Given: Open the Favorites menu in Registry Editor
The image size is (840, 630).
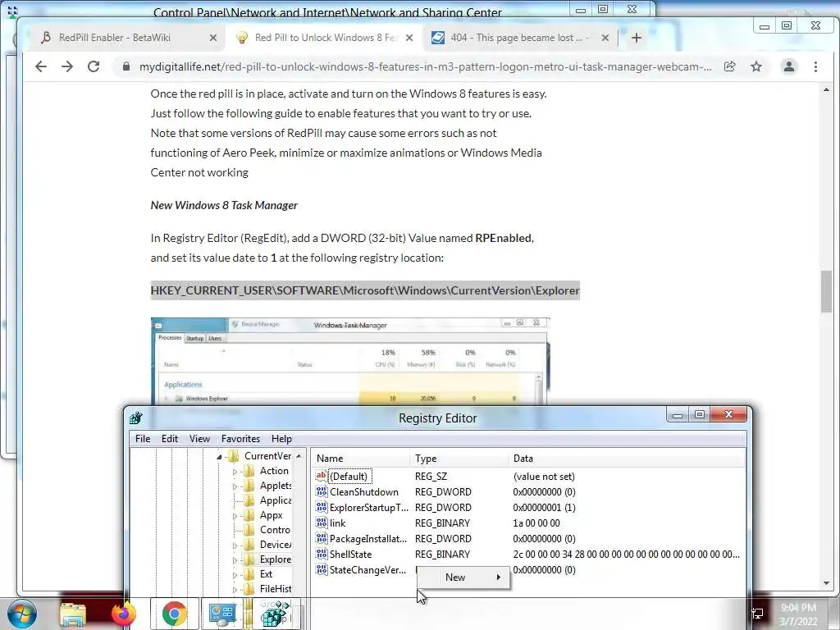Looking at the screenshot, I should click(240, 439).
